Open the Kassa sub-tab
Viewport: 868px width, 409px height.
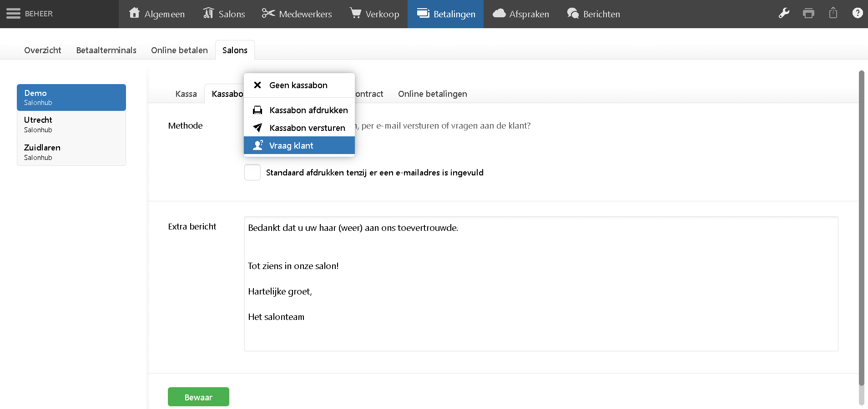click(186, 94)
